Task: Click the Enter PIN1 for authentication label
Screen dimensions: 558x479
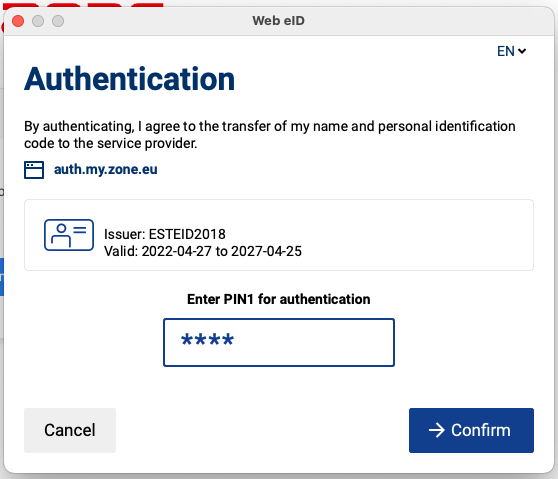Action: tap(279, 299)
